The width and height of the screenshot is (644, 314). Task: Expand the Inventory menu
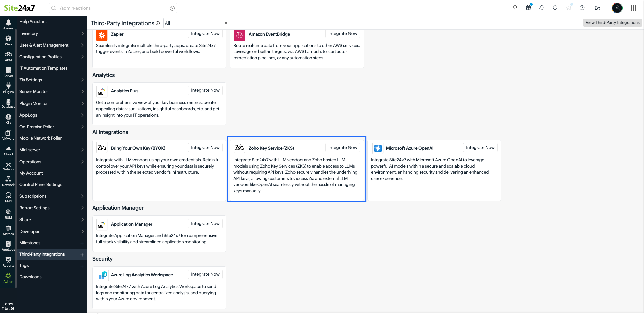(51, 33)
